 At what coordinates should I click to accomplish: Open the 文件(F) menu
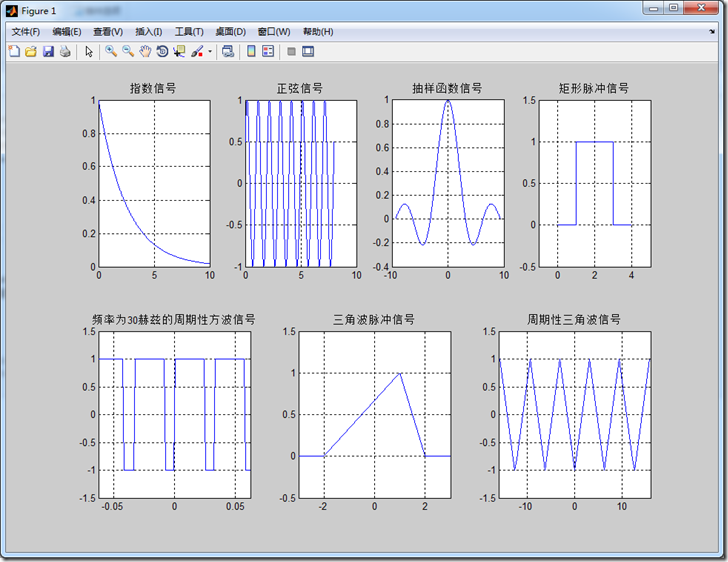(25, 32)
